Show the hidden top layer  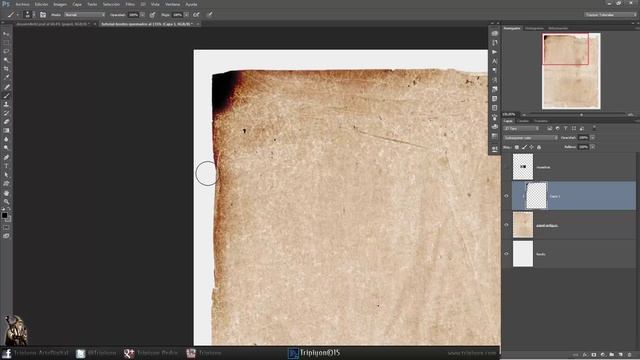[x=507, y=167]
